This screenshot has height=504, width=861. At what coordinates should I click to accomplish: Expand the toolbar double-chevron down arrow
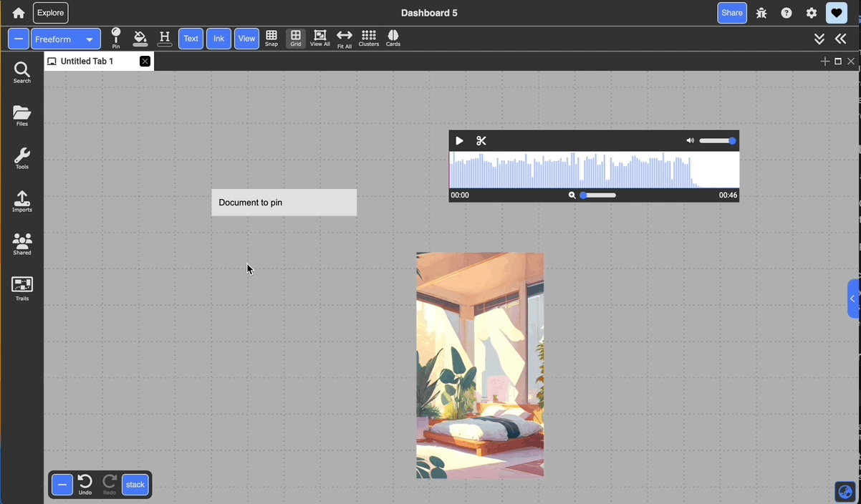[819, 39]
